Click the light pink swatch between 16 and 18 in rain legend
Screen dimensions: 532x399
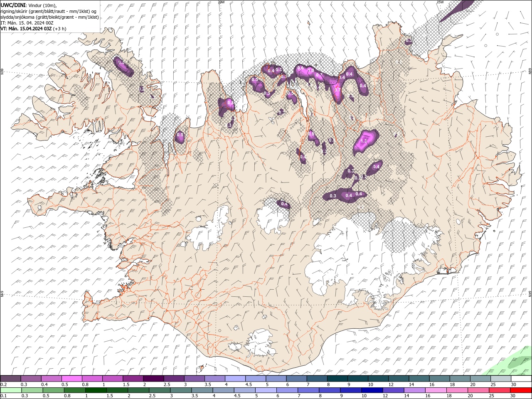point(436,390)
